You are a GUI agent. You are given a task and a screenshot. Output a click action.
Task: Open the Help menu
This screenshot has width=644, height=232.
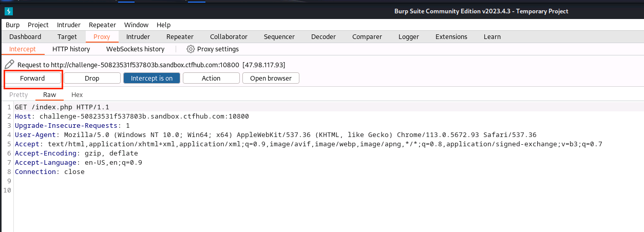(x=163, y=25)
